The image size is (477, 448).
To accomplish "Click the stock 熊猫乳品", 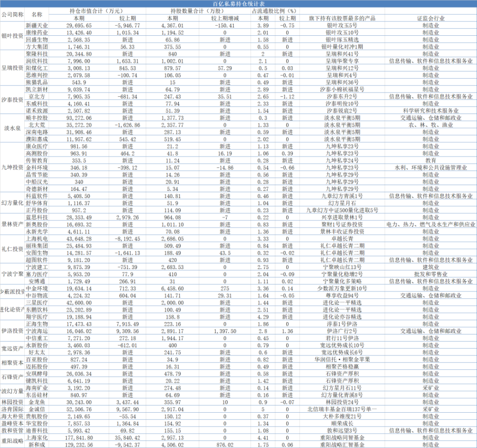I will click(x=37, y=83).
